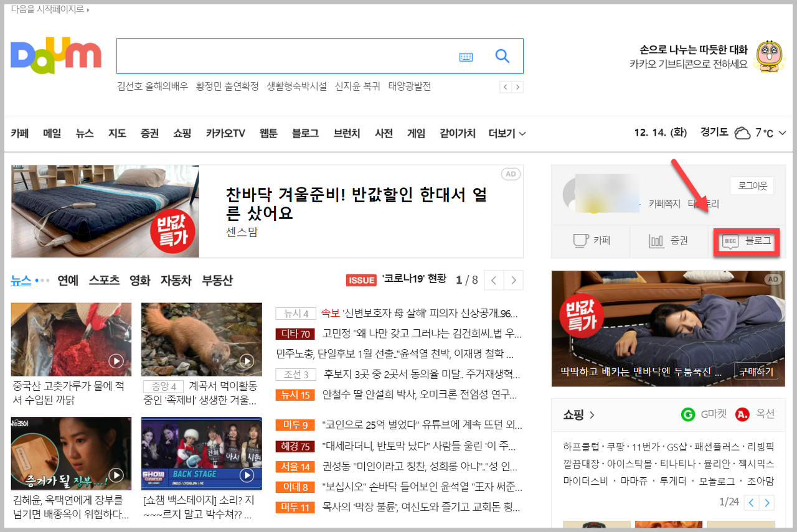Open 지도 in the top navigation
The image size is (797, 532).
click(x=117, y=133)
